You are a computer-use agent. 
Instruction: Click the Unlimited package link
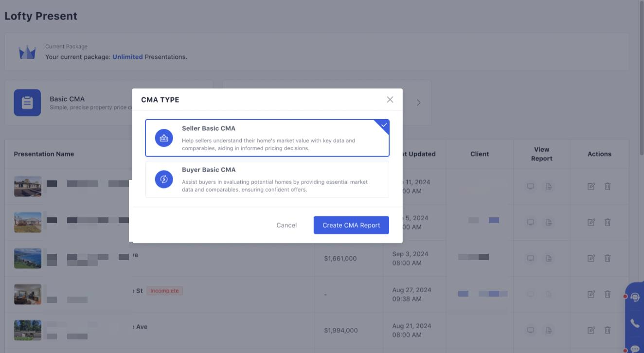[x=127, y=57]
